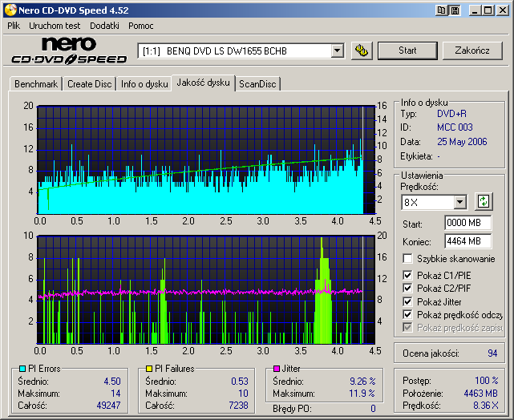Click the Nero disc icon in title bar

10,10
